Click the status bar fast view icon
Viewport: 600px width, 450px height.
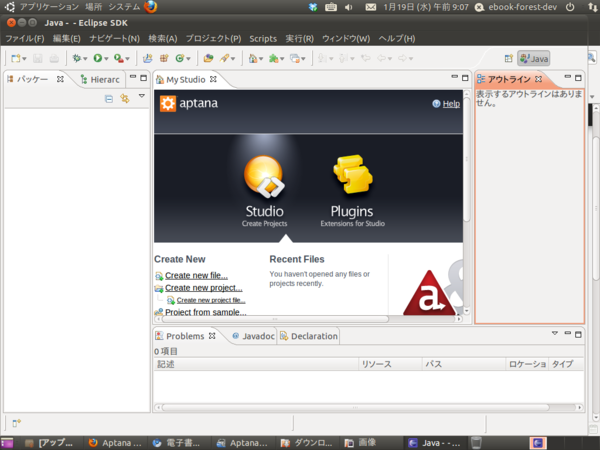[16, 423]
